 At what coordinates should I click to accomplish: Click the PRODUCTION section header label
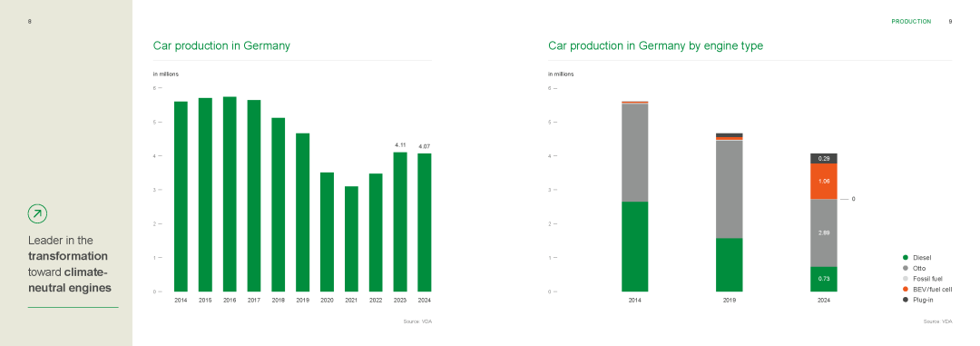click(x=911, y=21)
